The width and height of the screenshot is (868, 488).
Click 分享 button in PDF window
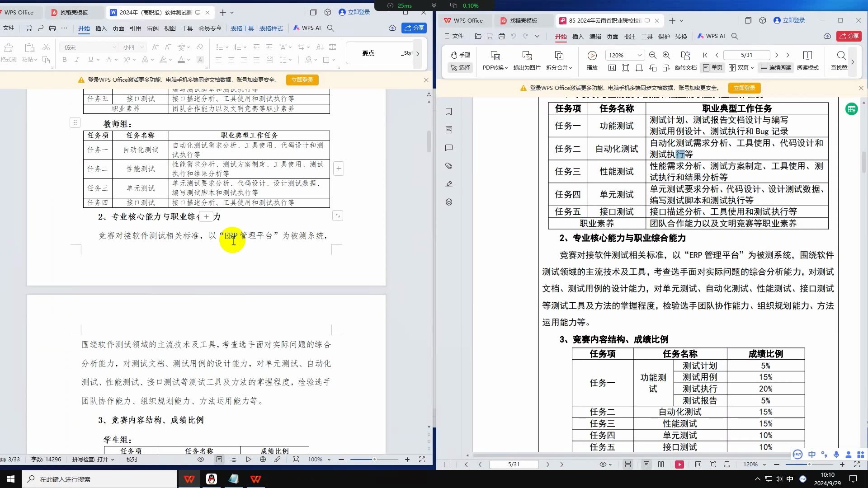[849, 36]
